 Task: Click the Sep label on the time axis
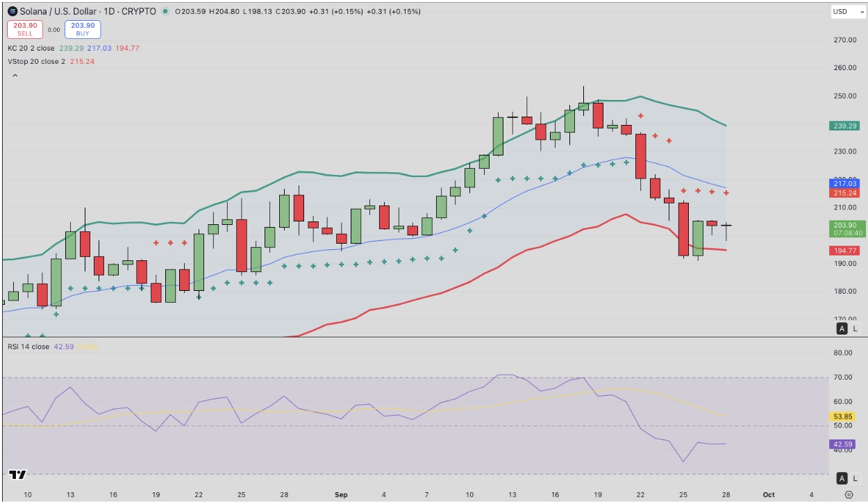click(x=340, y=495)
